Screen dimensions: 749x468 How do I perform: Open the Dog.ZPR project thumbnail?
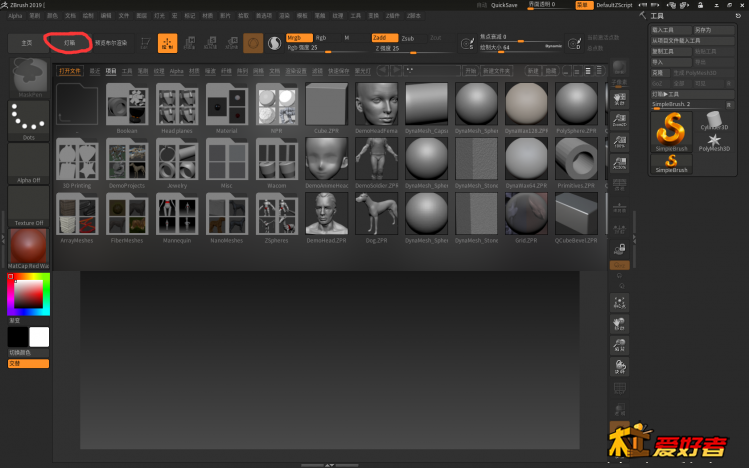tap(376, 214)
